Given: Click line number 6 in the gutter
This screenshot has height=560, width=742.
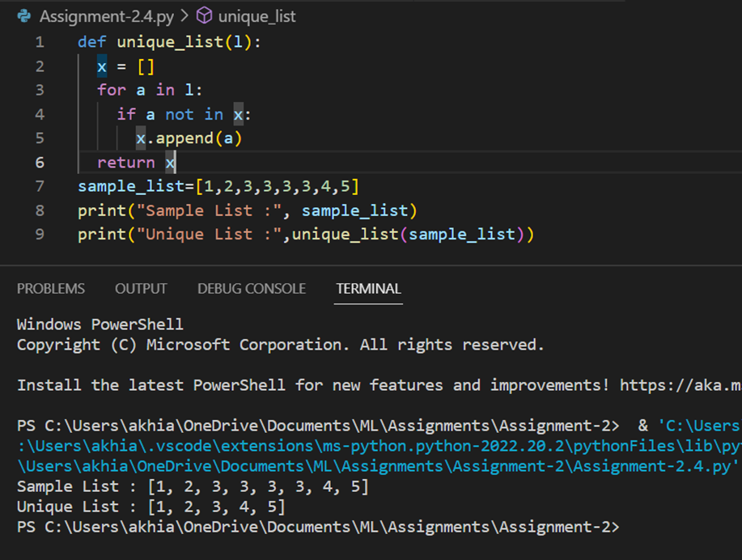Looking at the screenshot, I should tap(39, 162).
